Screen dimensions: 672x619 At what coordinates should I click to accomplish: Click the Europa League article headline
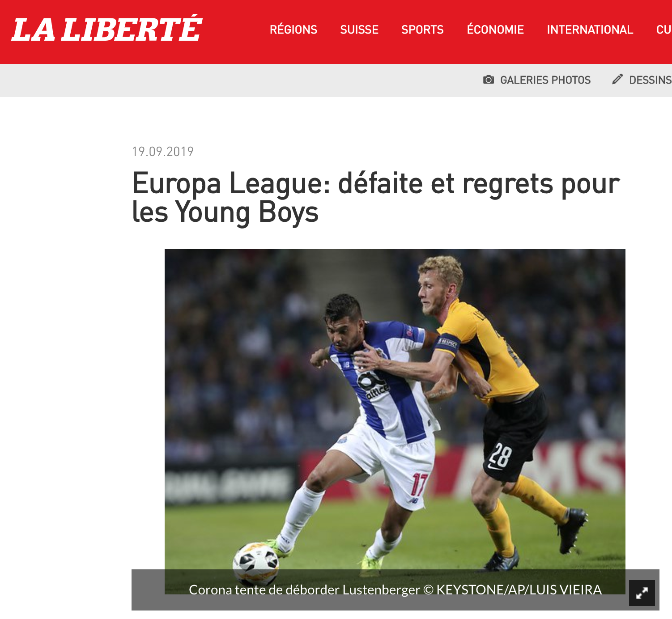tap(376, 197)
